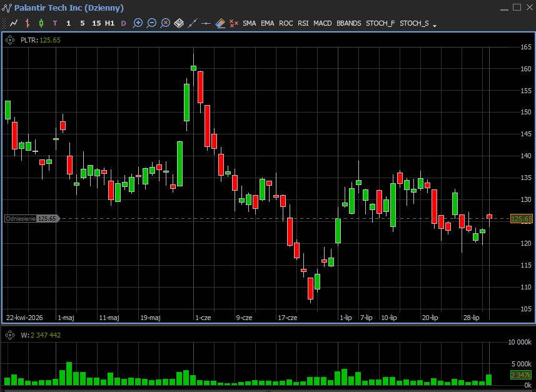The width and height of the screenshot is (536, 392).
Task: Add ROC indicator
Action: click(286, 23)
